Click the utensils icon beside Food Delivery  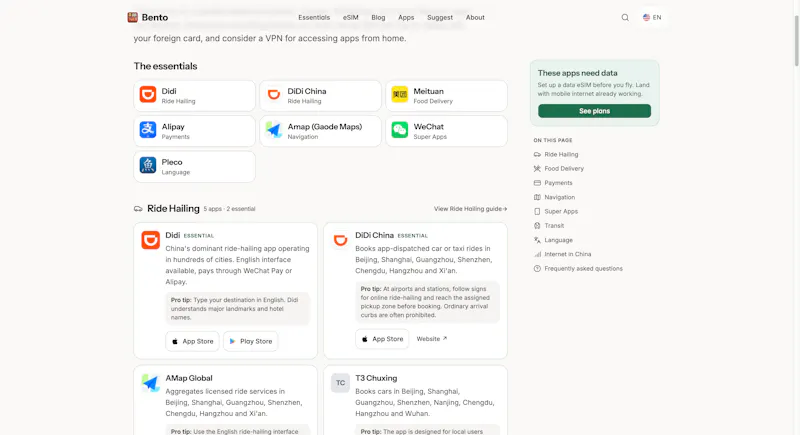537,169
